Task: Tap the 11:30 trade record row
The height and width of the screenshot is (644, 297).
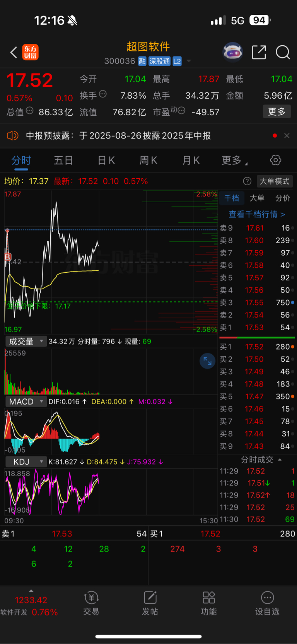Action: pyautogui.click(x=257, y=519)
